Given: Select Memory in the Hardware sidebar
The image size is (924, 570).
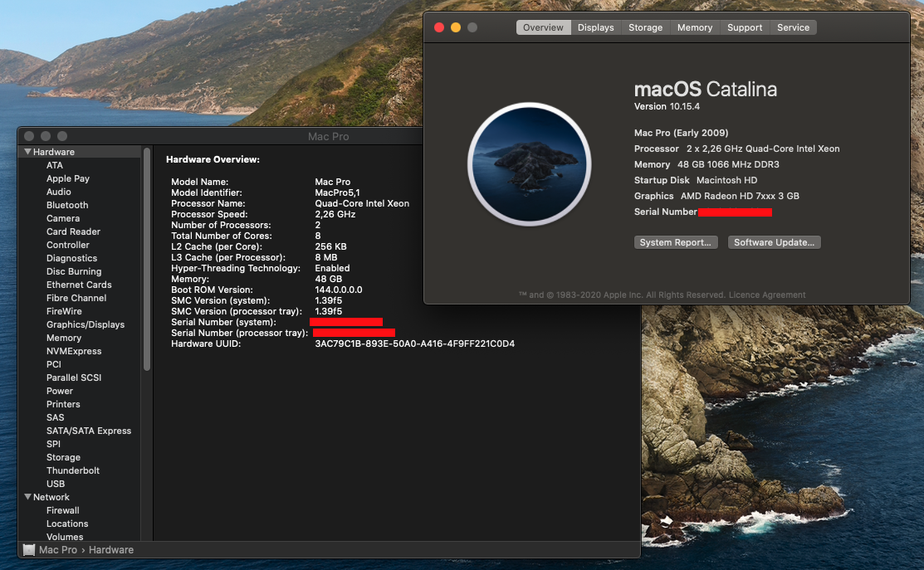Looking at the screenshot, I should [64, 338].
